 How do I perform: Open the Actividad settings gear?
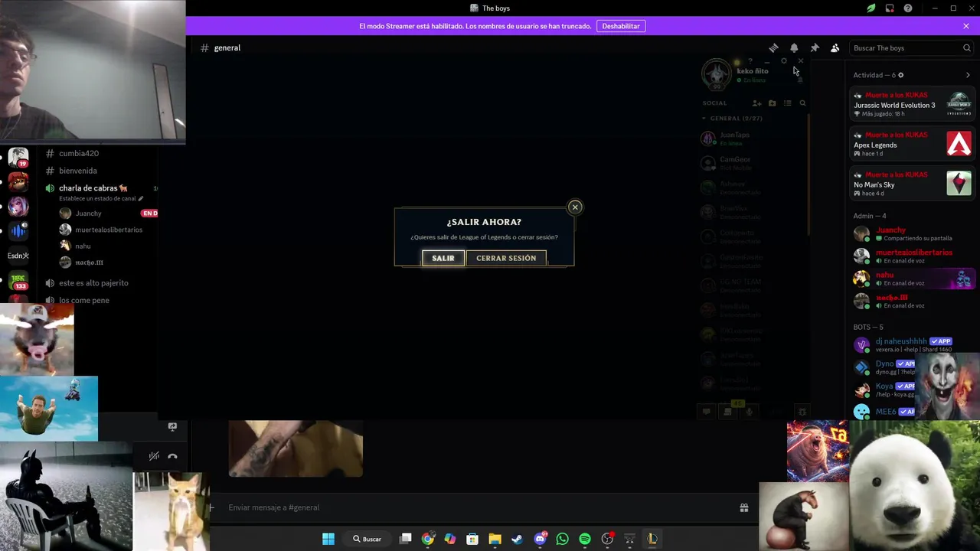(900, 75)
